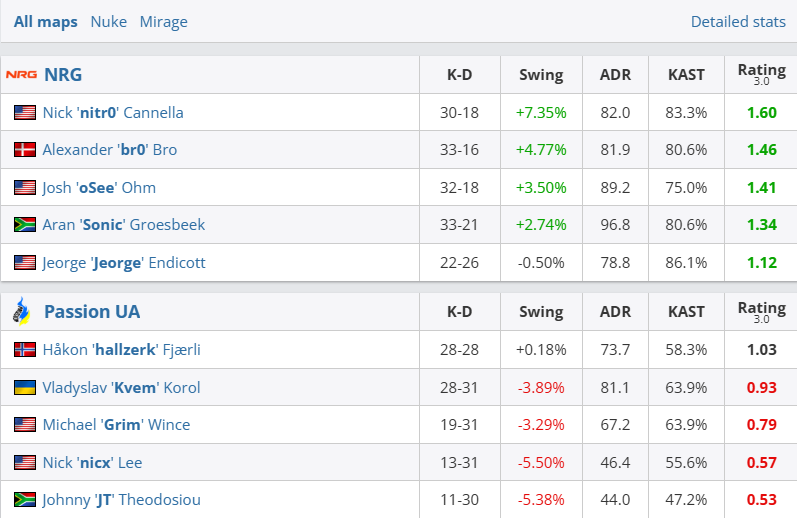Click the US flag beside nicx
Viewport: 797px width, 518px height.
click(25, 462)
